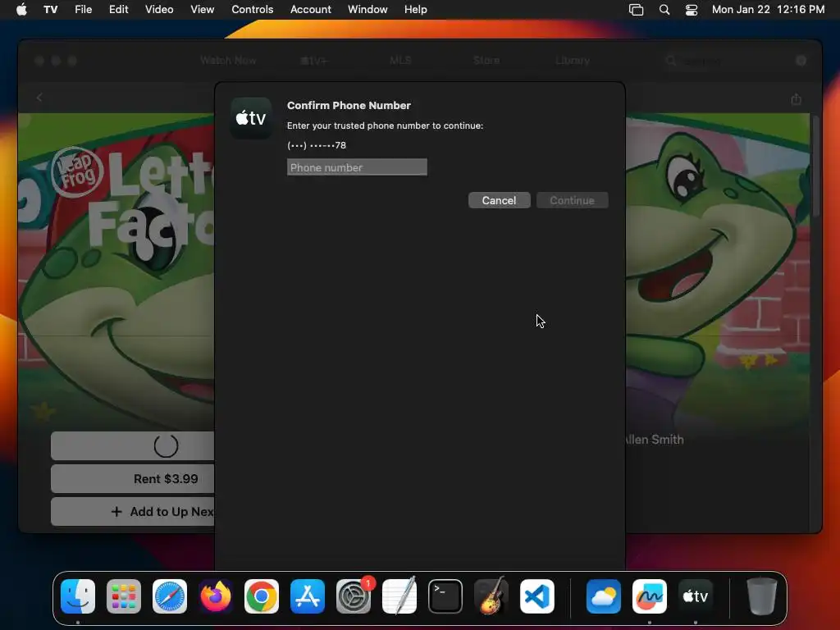The width and height of the screenshot is (840, 630).
Task: Open the App Store from the Dock
Action: (308, 596)
